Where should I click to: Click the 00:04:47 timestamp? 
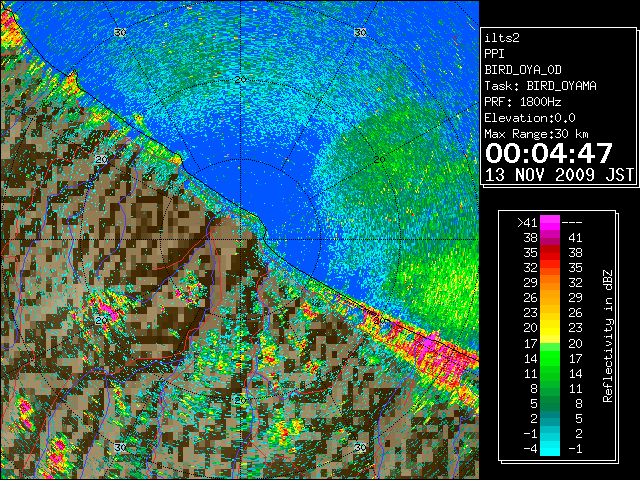coord(549,153)
